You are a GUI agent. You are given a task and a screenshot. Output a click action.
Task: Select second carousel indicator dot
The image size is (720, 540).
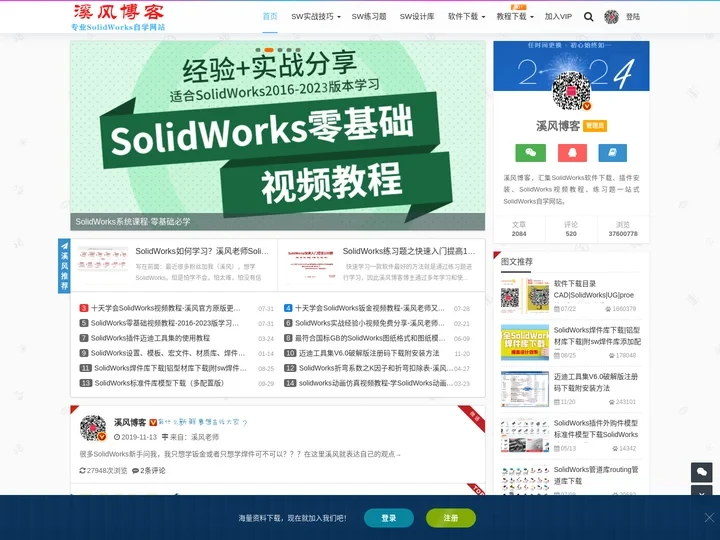[x=269, y=50]
